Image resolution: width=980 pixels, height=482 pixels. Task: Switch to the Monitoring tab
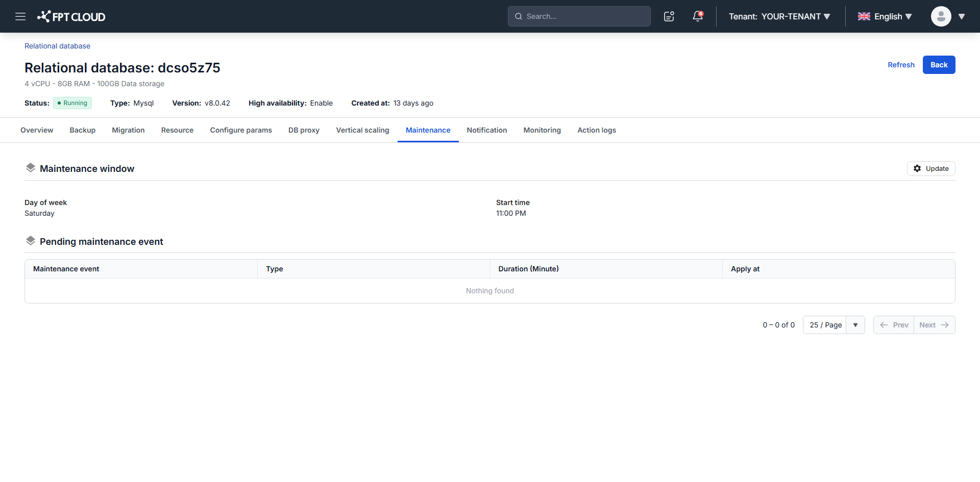(542, 130)
